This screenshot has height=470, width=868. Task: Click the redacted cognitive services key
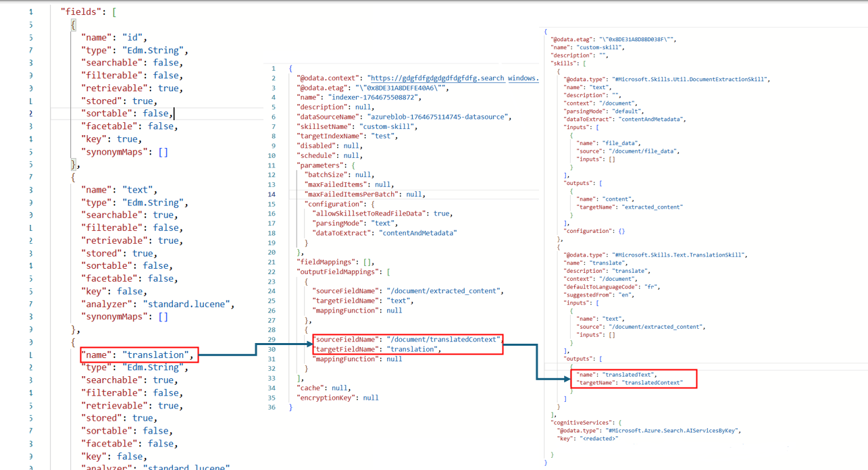[x=599, y=438]
